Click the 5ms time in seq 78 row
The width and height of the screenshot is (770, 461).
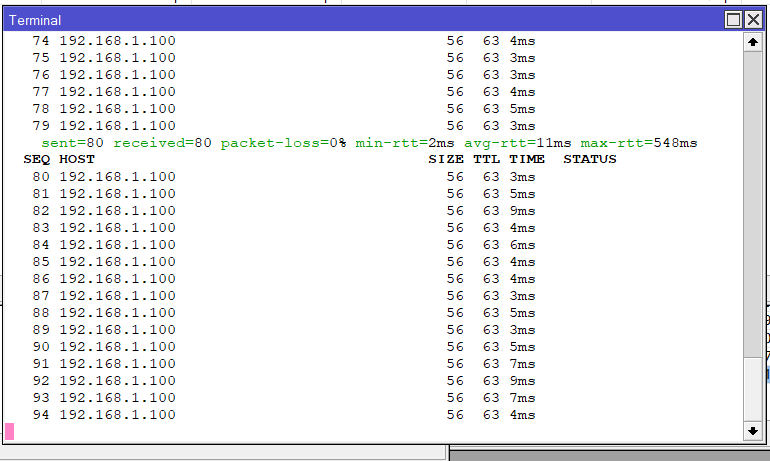click(x=522, y=109)
